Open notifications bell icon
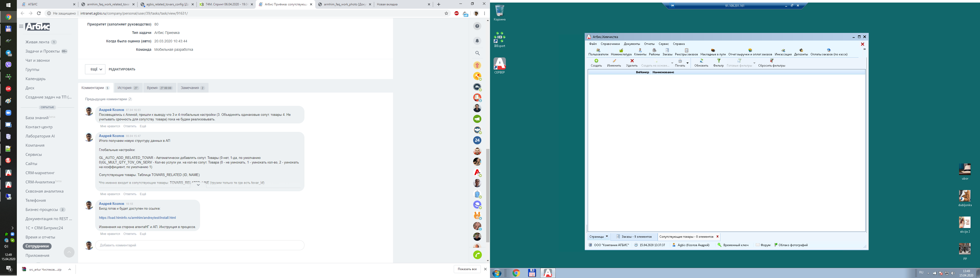Viewport: 980px width, 278px height. point(477,41)
